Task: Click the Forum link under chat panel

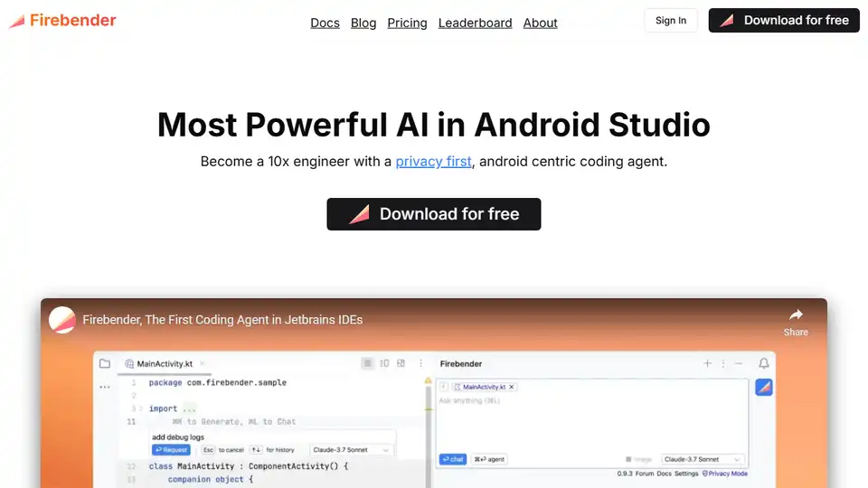Action: tap(645, 474)
